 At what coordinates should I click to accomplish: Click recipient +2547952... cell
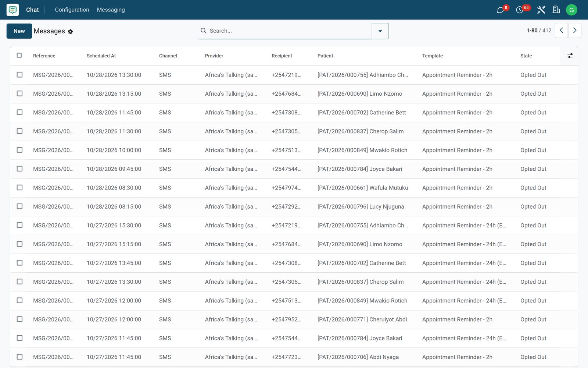(x=286, y=319)
